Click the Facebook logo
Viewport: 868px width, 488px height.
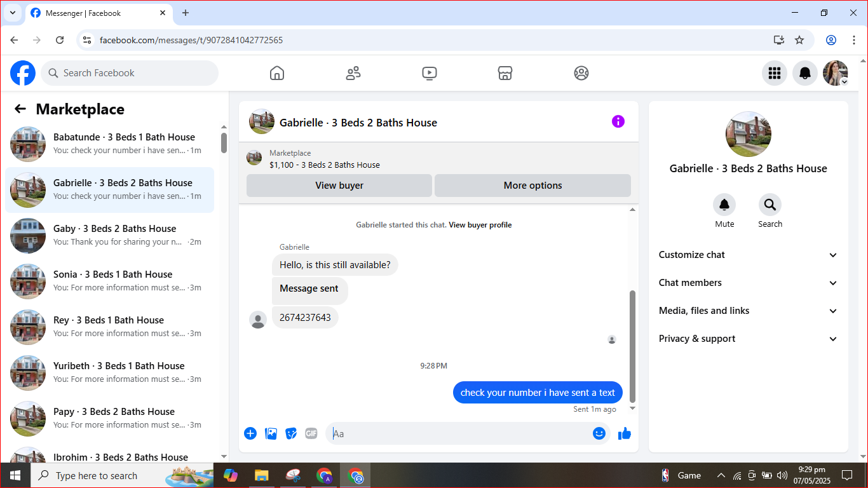click(23, 73)
